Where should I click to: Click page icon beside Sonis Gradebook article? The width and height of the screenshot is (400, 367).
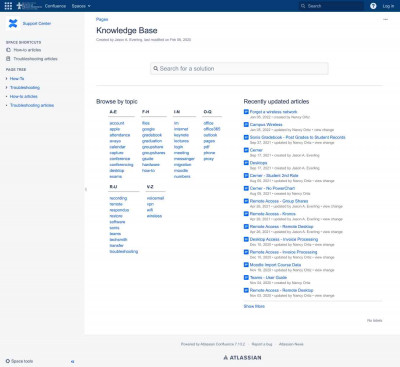(x=246, y=137)
